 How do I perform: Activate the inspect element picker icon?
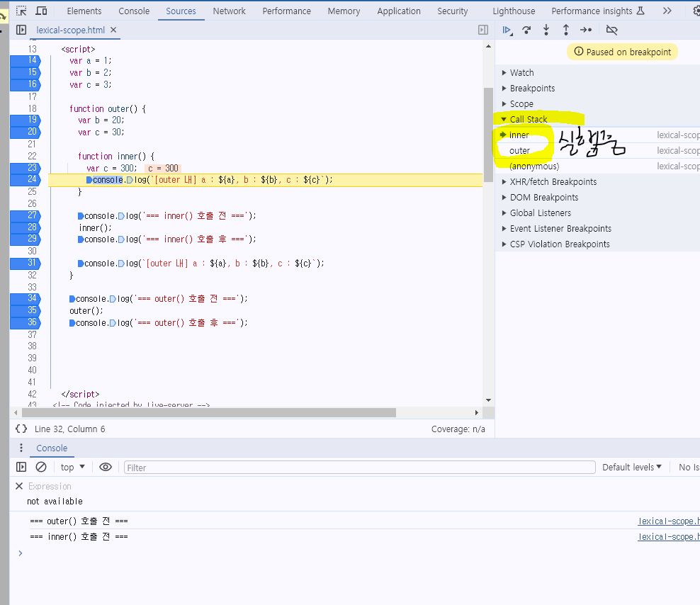(21, 11)
